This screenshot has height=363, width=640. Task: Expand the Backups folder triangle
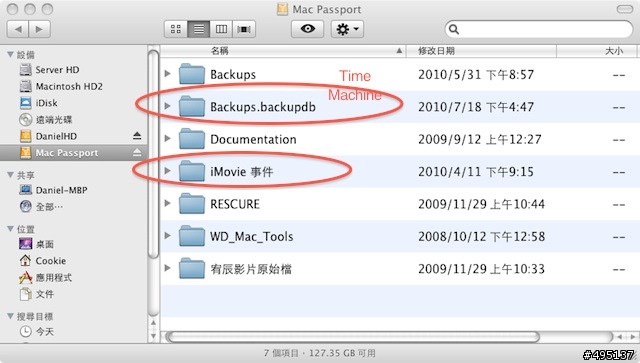click(167, 73)
